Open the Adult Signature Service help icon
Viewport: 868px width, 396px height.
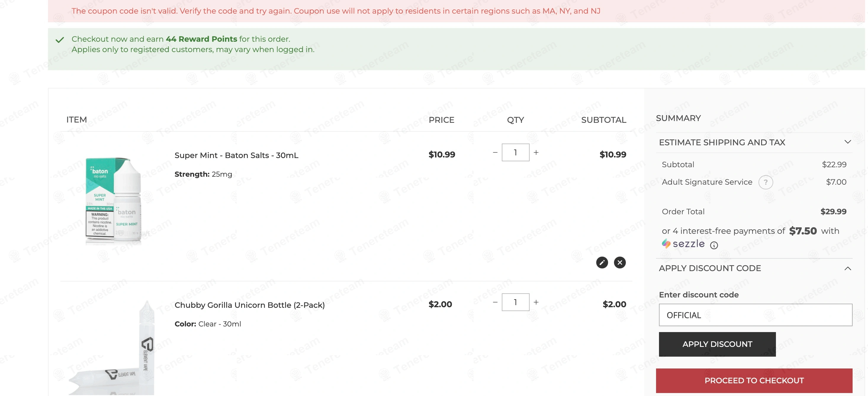(765, 182)
